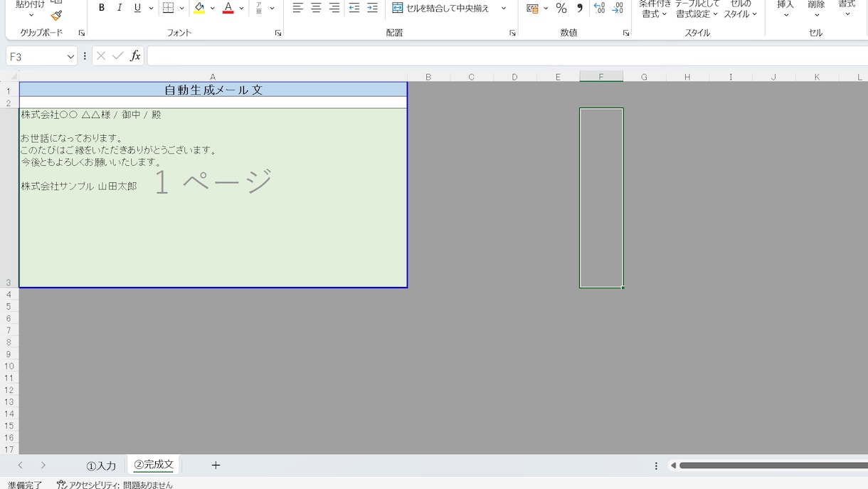Open クリップボード dialog launcher
Image resolution: width=868 pixels, height=489 pixels.
point(81,33)
